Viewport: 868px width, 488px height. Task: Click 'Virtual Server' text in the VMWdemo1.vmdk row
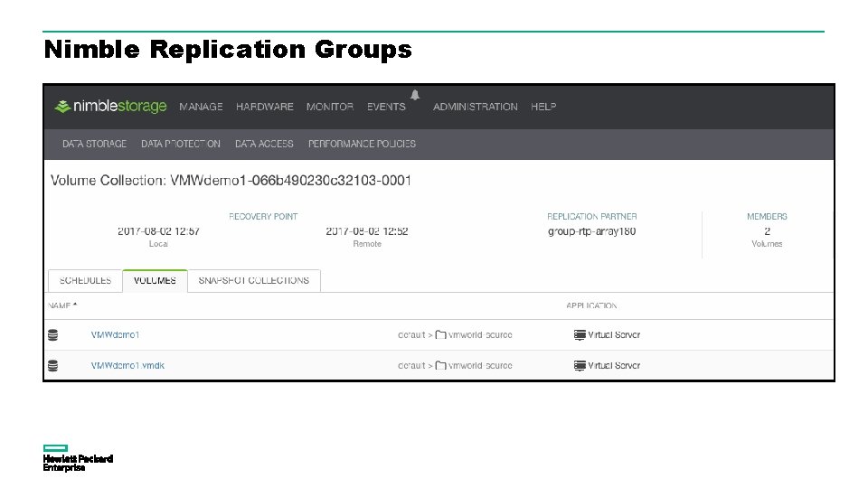pyautogui.click(x=614, y=366)
